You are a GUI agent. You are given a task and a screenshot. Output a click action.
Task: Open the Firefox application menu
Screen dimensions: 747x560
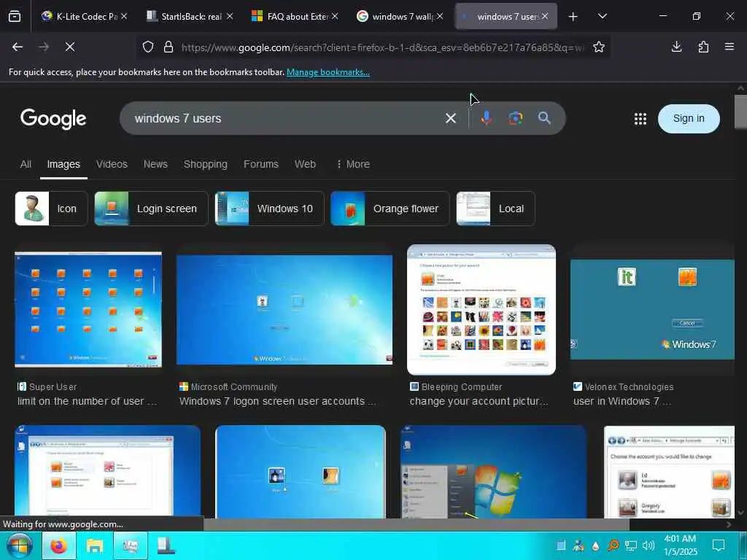pyautogui.click(x=729, y=47)
